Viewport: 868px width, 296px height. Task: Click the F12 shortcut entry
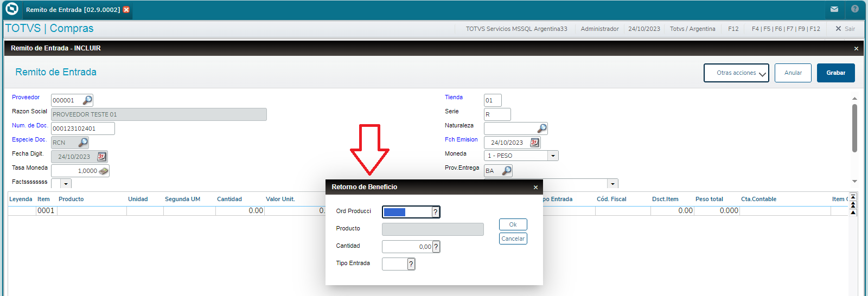(733, 29)
